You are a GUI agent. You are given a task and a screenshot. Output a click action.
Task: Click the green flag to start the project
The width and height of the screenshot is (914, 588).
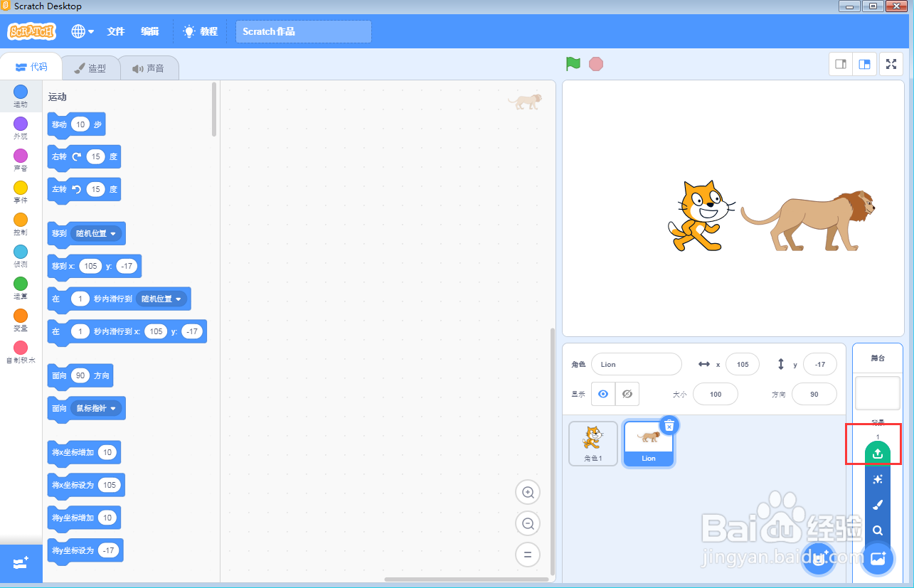572,63
